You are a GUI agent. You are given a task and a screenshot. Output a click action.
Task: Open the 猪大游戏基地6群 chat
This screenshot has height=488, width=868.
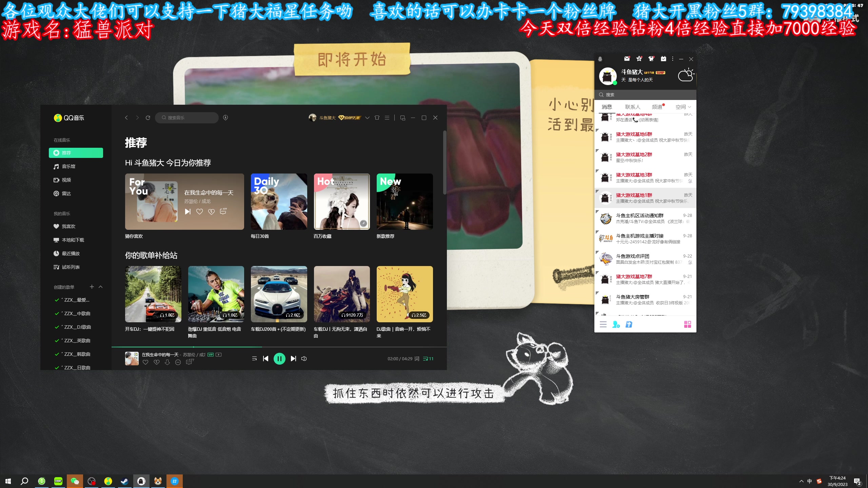(x=645, y=137)
